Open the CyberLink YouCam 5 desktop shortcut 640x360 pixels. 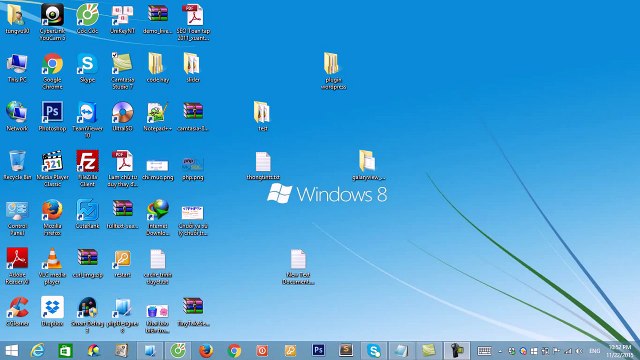pyautogui.click(x=52, y=22)
